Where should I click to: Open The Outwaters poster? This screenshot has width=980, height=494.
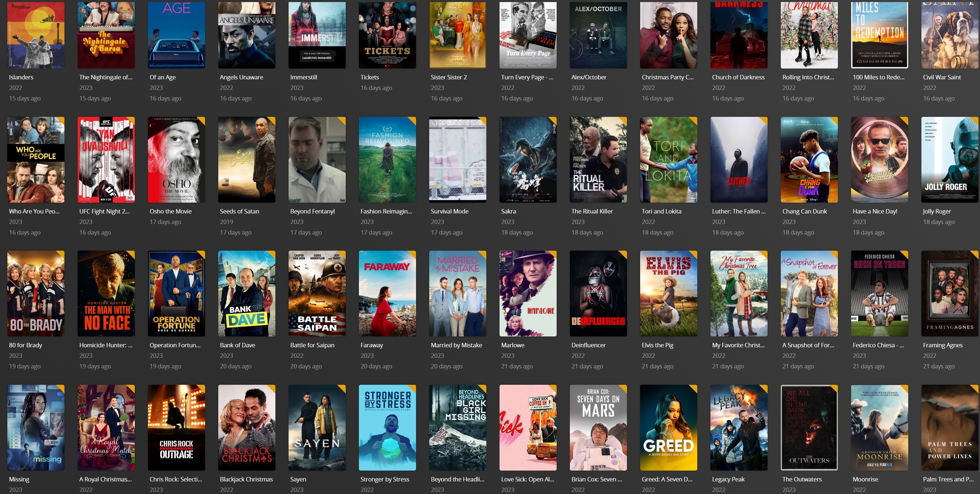[809, 428]
